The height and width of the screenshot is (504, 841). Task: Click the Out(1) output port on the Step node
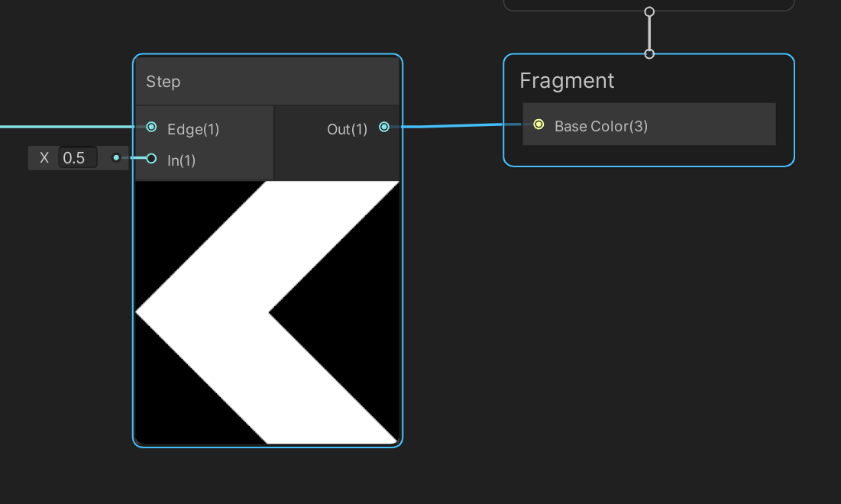point(384,127)
